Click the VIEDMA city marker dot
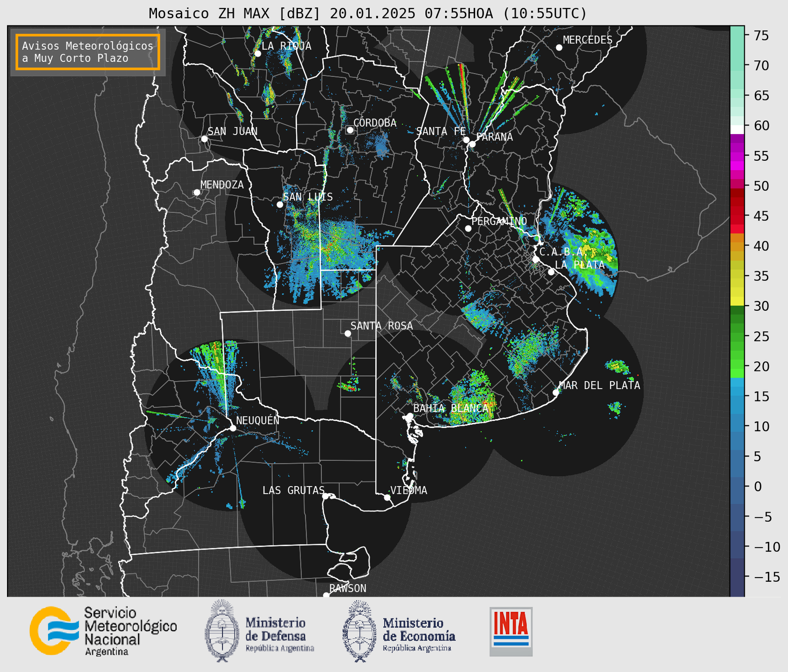Screen dimensions: 788x672 tap(387, 498)
